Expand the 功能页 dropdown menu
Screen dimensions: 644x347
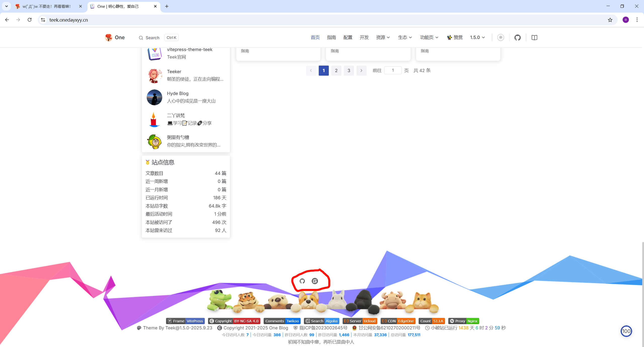[429, 37]
